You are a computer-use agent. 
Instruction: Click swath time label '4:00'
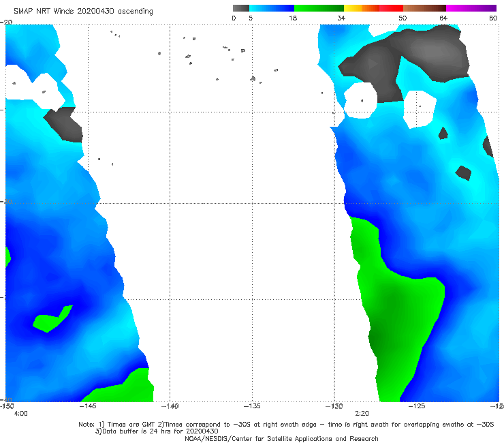click(21, 414)
